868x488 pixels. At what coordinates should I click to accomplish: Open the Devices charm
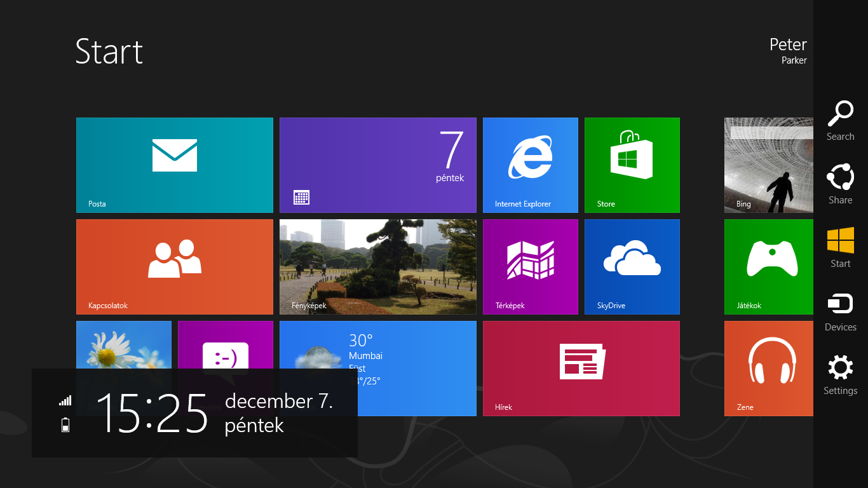[840, 311]
